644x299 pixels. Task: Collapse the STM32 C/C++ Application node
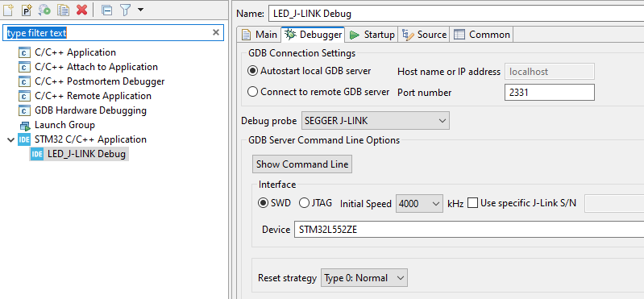point(10,139)
